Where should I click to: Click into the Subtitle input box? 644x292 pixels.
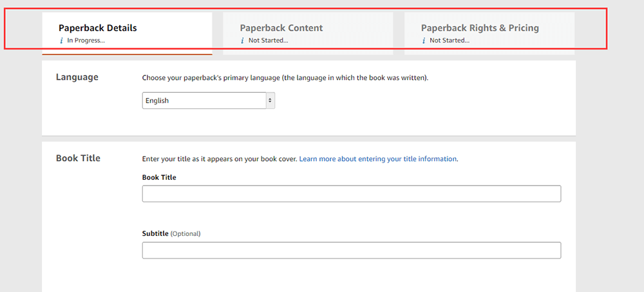click(351, 251)
